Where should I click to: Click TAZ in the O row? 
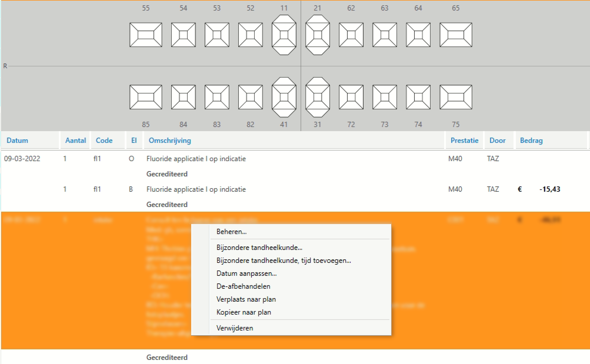pos(493,159)
